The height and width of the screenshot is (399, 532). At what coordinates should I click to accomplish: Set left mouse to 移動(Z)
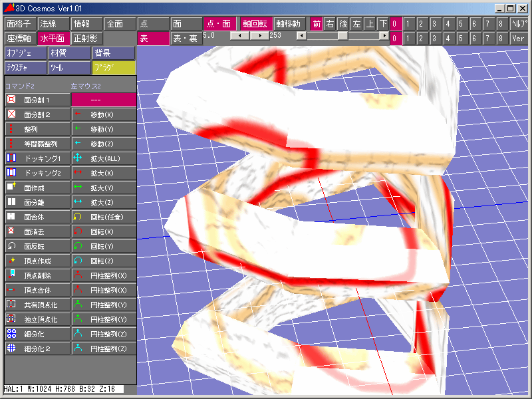[104, 144]
